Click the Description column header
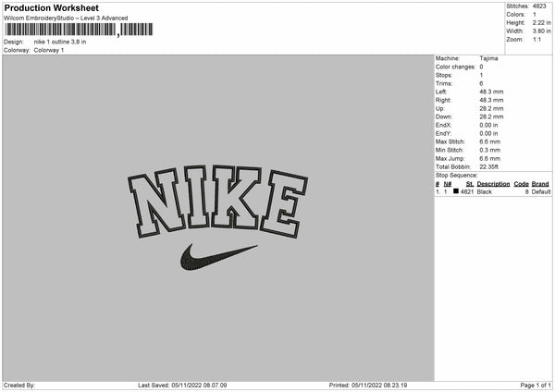The image size is (555, 392). click(493, 184)
